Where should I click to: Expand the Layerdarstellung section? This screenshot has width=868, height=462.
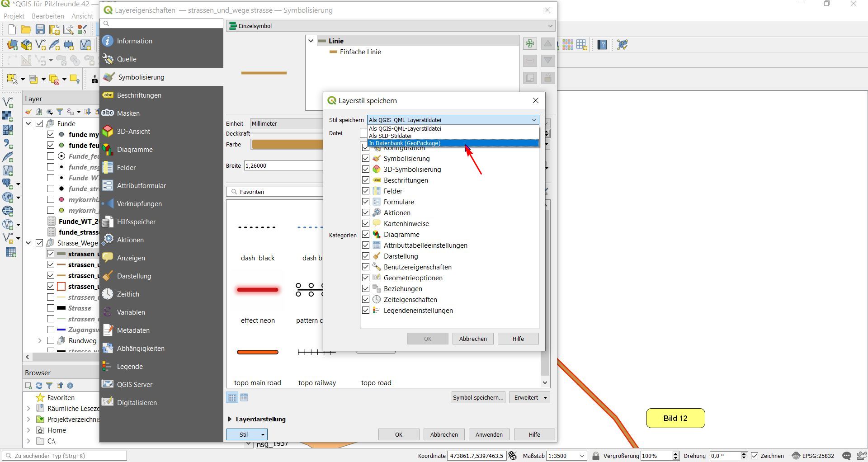pos(230,420)
